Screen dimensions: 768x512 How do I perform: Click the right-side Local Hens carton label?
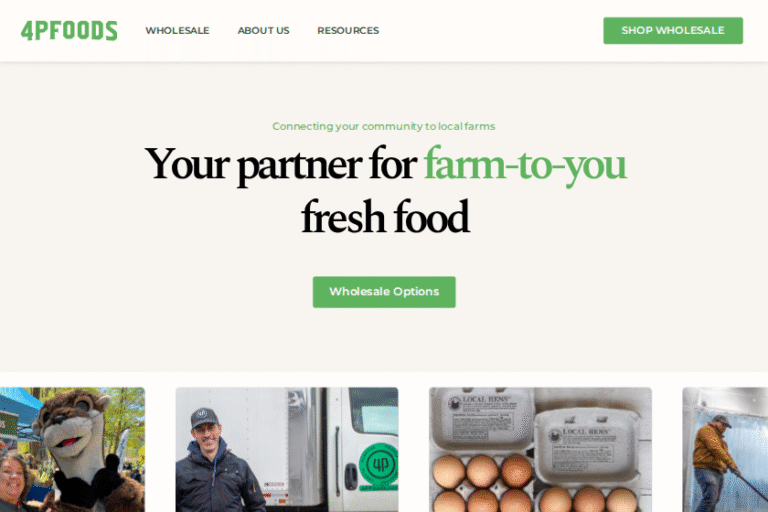pos(586,449)
